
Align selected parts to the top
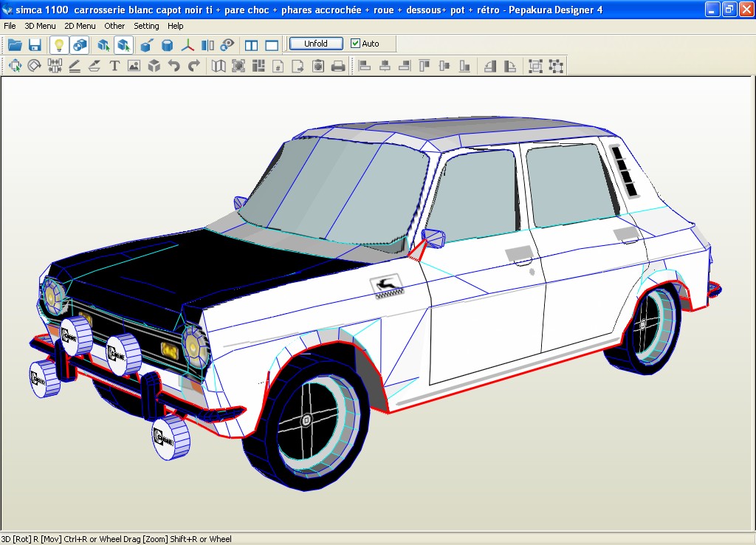coord(425,66)
